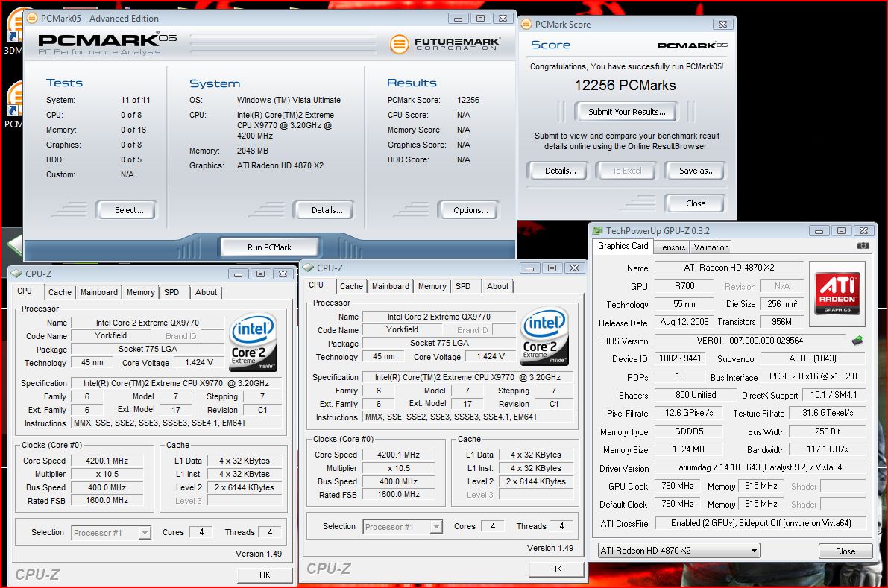Image resolution: width=888 pixels, height=588 pixels.
Task: Maximize the right CPU-Z window
Action: point(552,268)
